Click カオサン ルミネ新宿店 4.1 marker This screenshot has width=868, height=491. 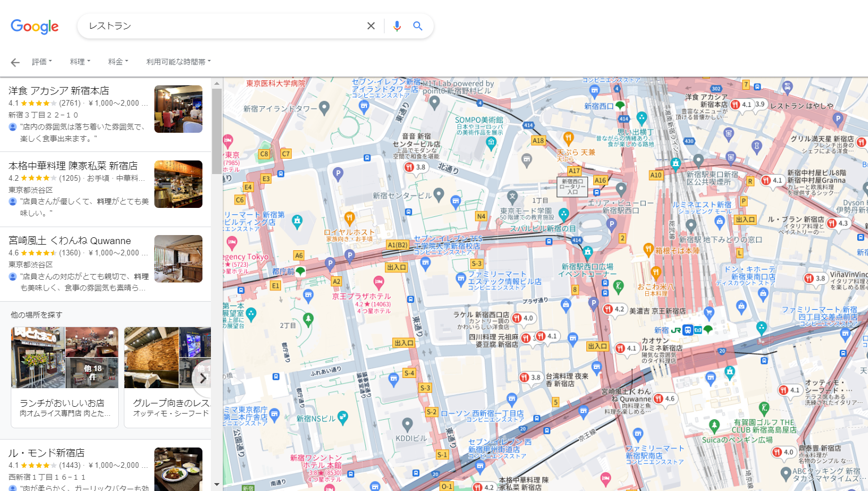(x=626, y=348)
